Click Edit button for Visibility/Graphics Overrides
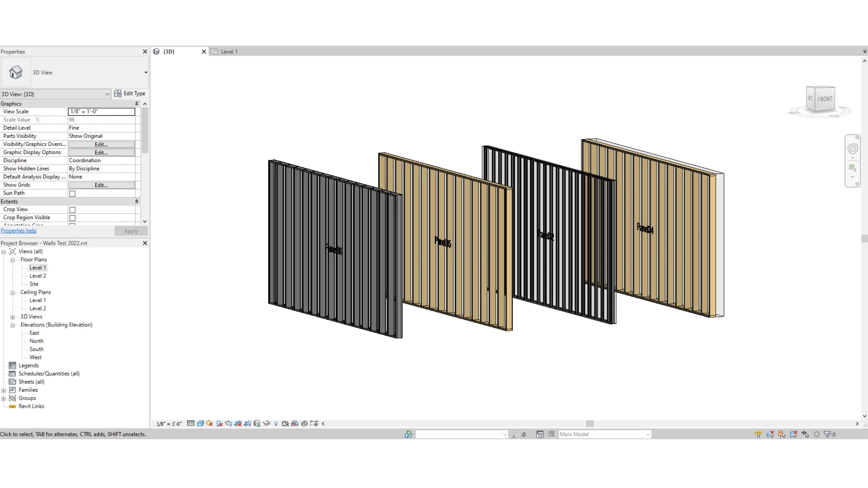 101,145
